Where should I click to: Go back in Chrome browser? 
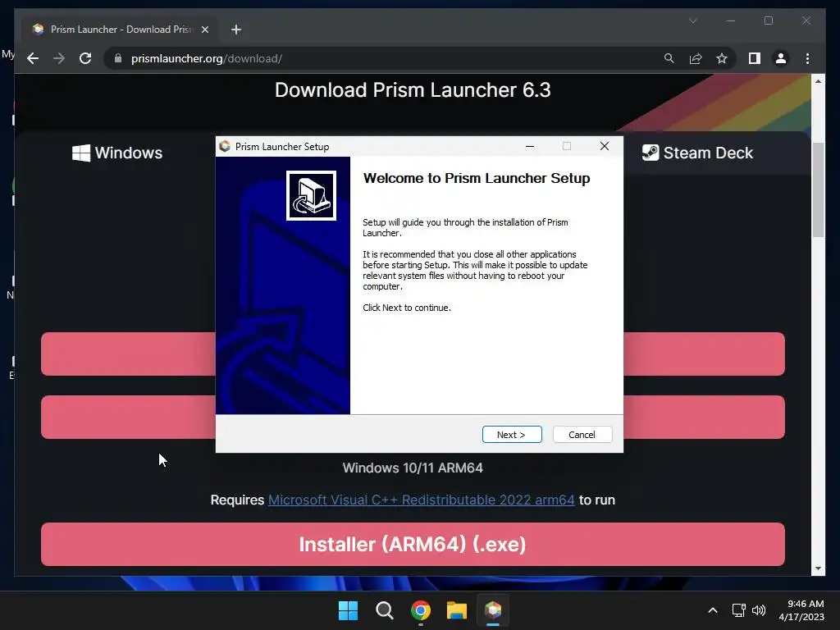tap(33, 58)
